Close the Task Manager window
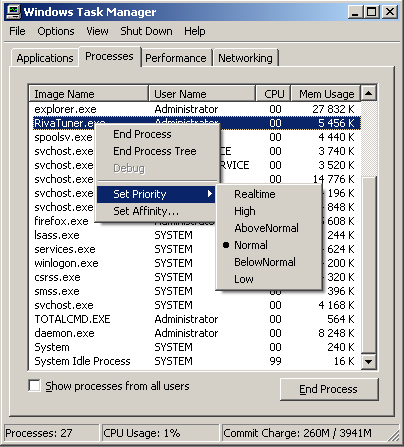The image size is (404, 447). pyautogui.click(x=389, y=12)
